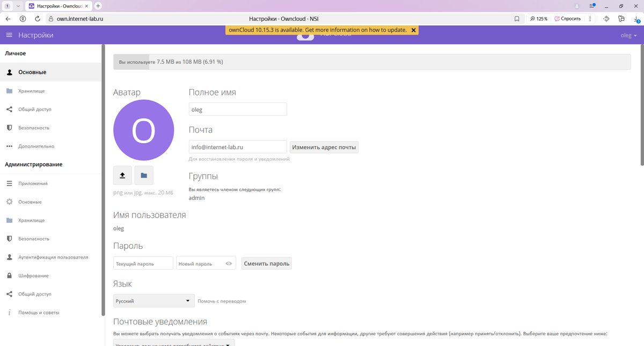
Task: Click the purple O avatar image
Action: click(x=143, y=130)
